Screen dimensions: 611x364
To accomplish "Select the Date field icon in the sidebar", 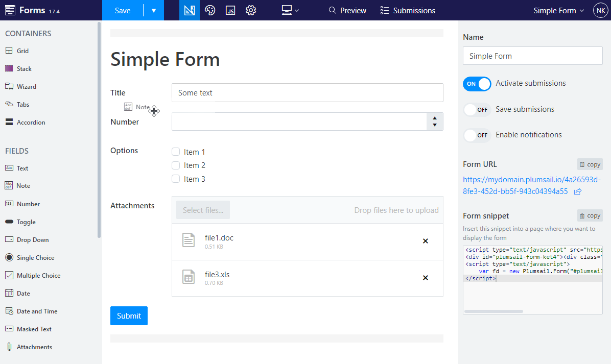I will (x=9, y=293).
